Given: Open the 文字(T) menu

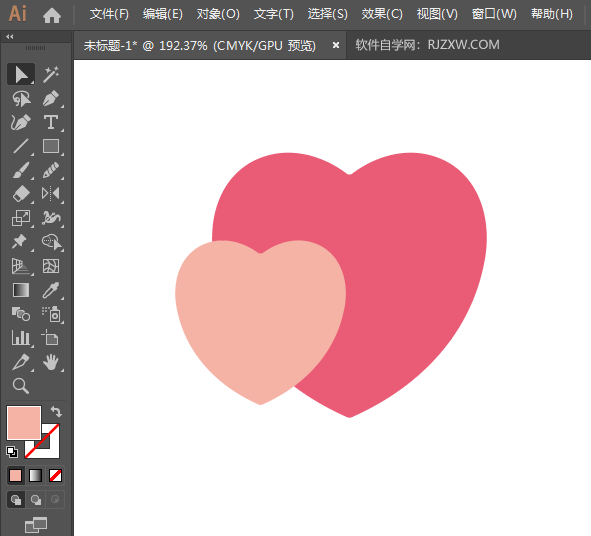Looking at the screenshot, I should pyautogui.click(x=273, y=14).
